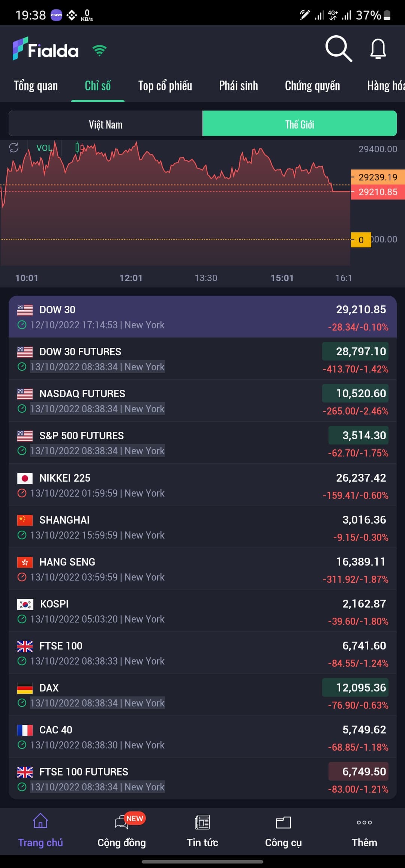Refresh the chart with the reload icon
Viewport: 405px width, 868px height.
(14, 148)
